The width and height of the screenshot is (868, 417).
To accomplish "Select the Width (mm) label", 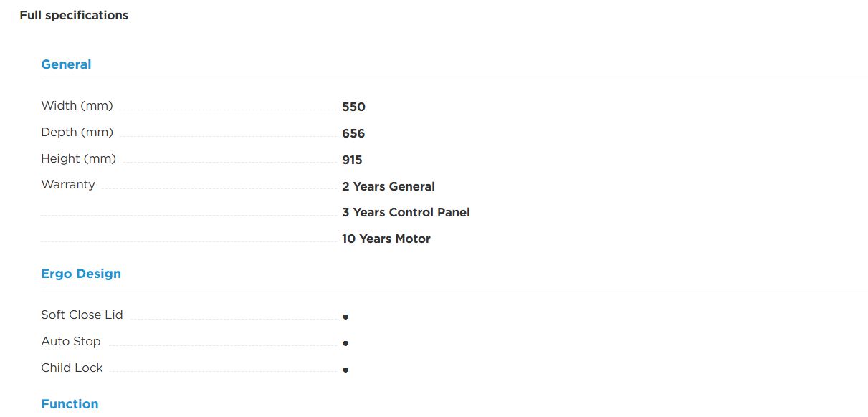I will [x=77, y=106].
